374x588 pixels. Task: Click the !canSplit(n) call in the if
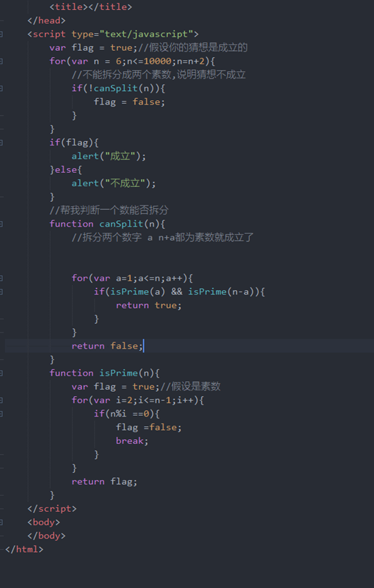click(121, 88)
